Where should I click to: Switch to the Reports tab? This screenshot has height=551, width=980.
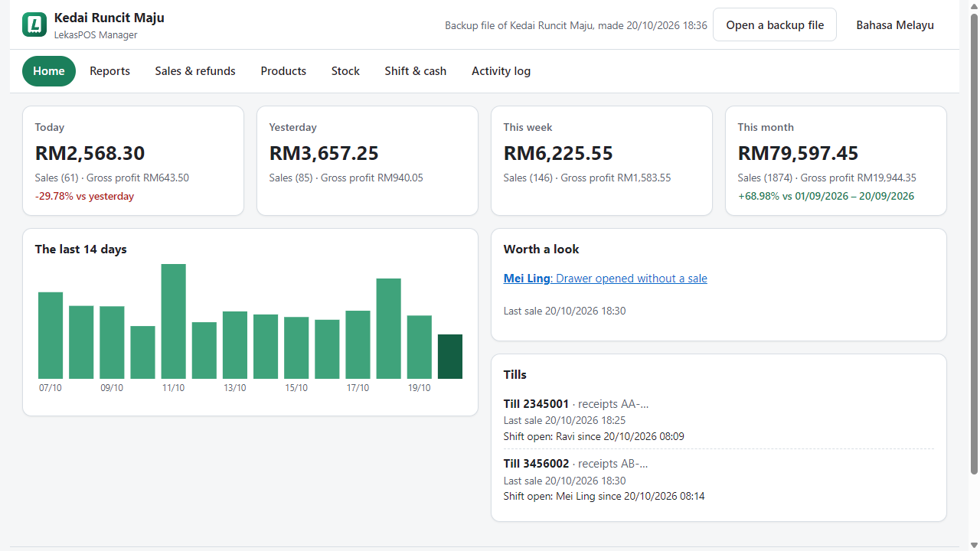click(109, 71)
